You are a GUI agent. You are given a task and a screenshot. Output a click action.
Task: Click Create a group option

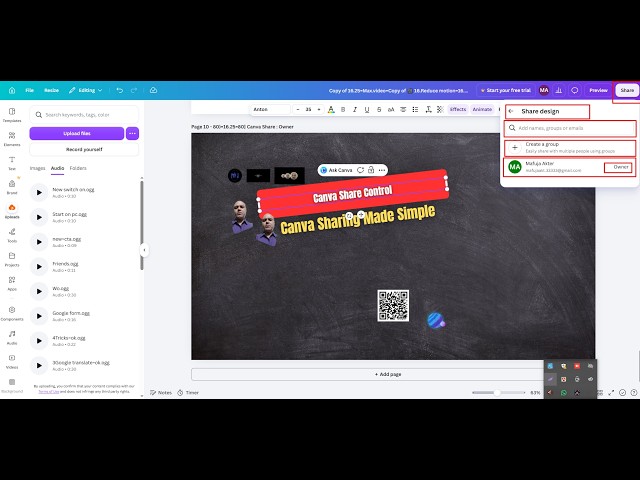coord(570,148)
